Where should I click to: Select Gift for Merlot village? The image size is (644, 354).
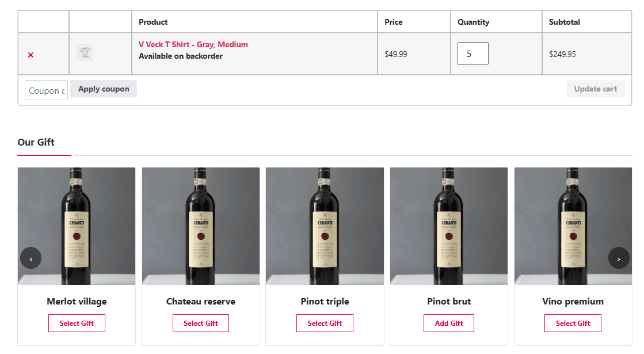pyautogui.click(x=77, y=323)
